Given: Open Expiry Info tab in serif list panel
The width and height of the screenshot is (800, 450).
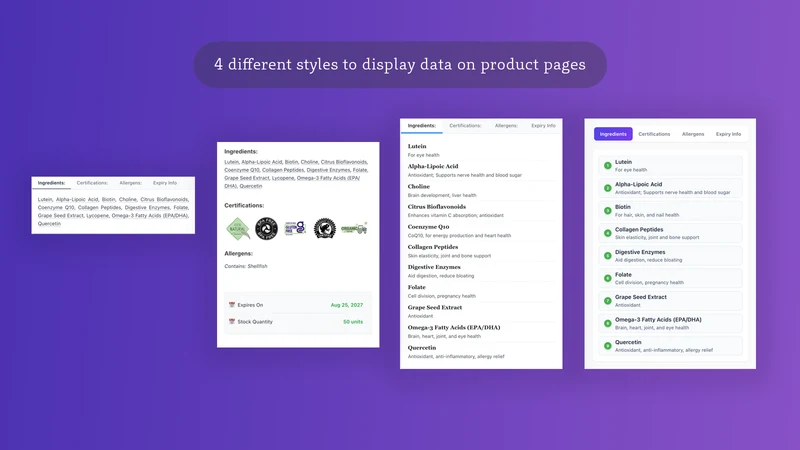Looking at the screenshot, I should pos(543,126).
